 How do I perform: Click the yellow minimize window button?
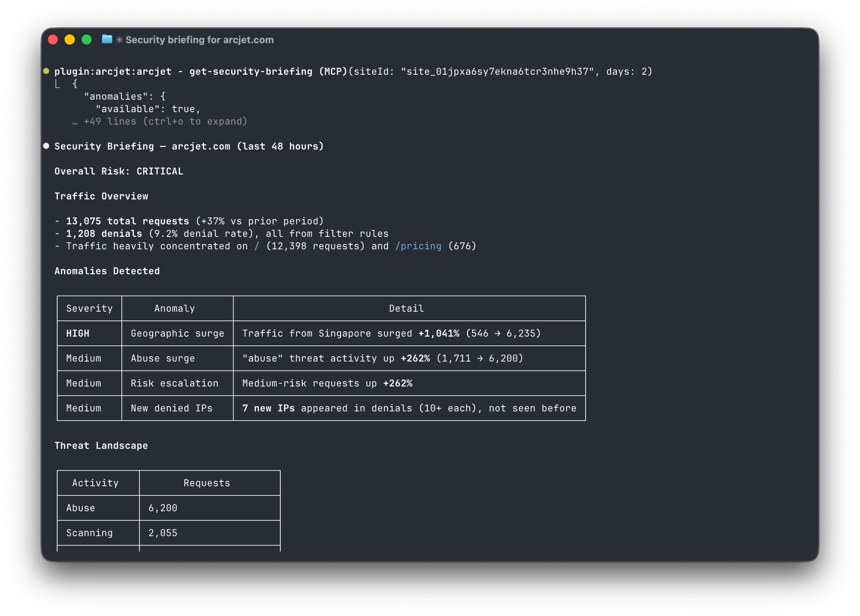coord(70,40)
